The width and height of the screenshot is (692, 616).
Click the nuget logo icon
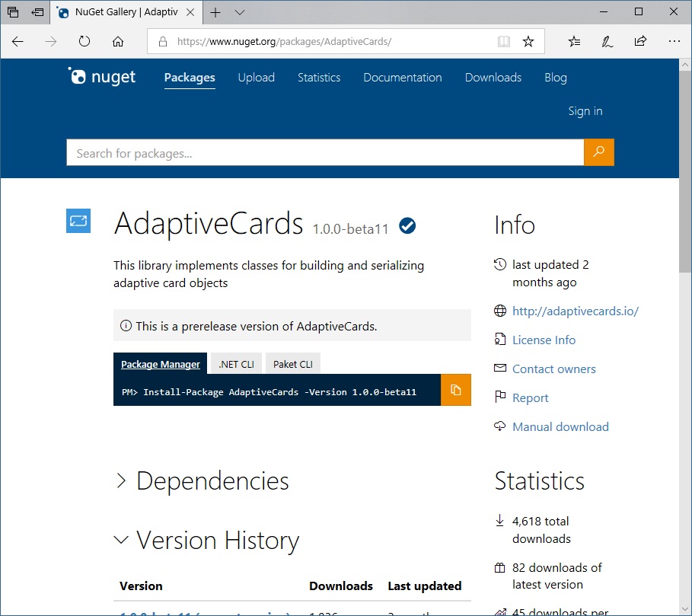coord(78,76)
